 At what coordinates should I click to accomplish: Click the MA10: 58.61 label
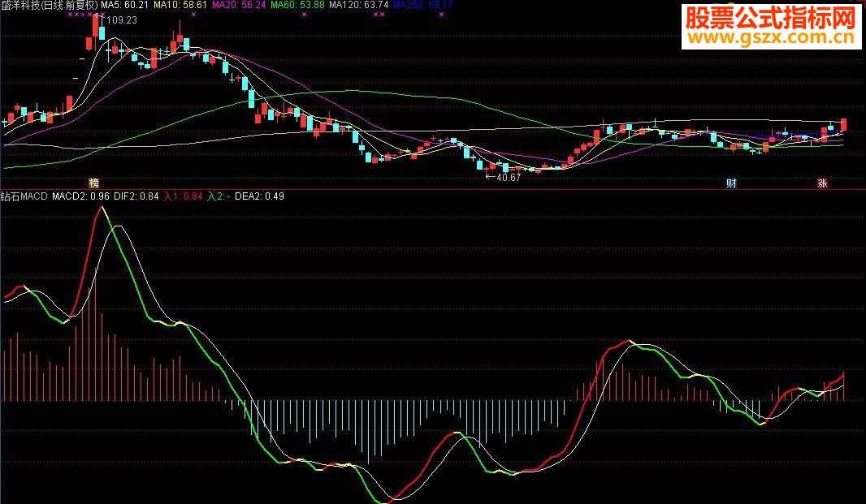click(180, 5)
